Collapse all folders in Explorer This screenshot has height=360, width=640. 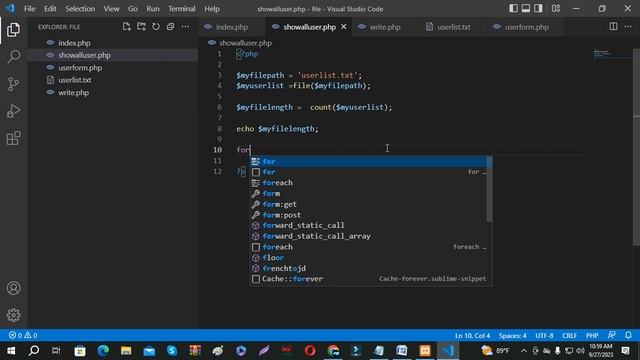pyautogui.click(x=171, y=27)
